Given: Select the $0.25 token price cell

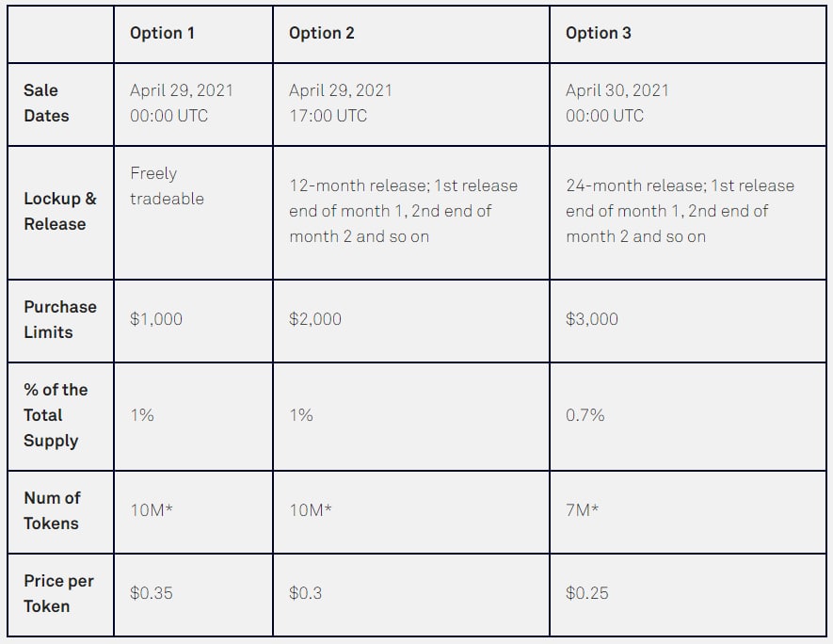Looking at the screenshot, I should click(587, 593).
